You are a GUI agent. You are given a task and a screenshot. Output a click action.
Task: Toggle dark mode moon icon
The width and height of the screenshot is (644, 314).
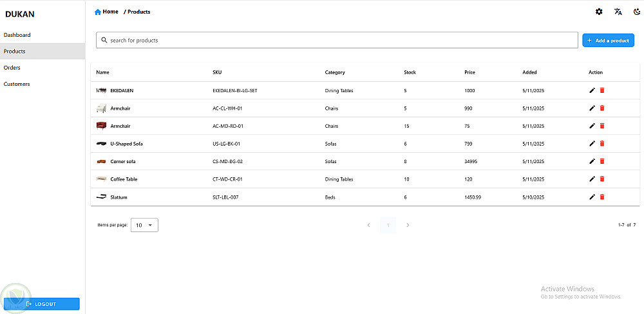tap(637, 12)
